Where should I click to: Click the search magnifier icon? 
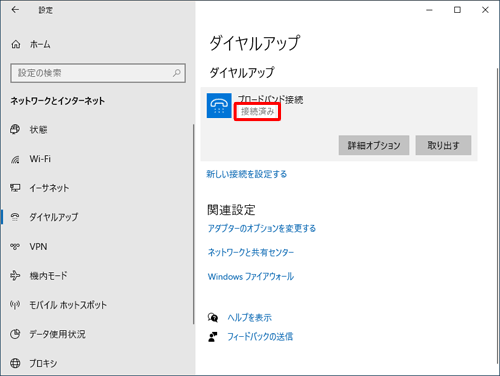coord(176,73)
